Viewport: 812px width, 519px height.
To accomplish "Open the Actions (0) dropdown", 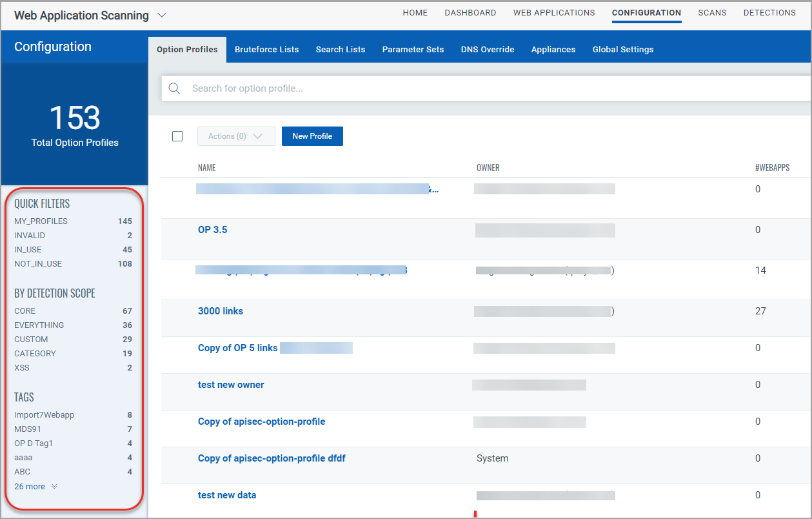I will coord(236,136).
